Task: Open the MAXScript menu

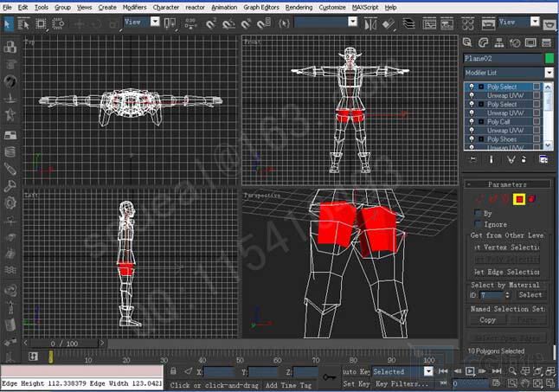Action: tap(365, 7)
